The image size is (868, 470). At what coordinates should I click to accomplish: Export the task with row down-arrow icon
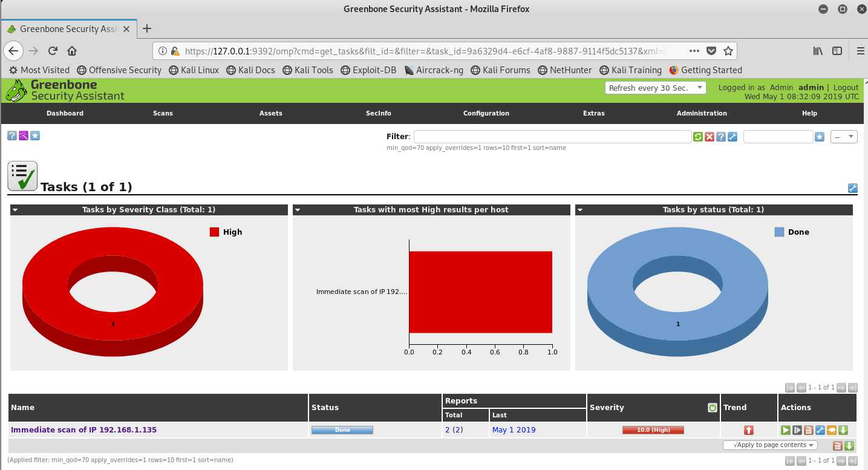(844, 430)
